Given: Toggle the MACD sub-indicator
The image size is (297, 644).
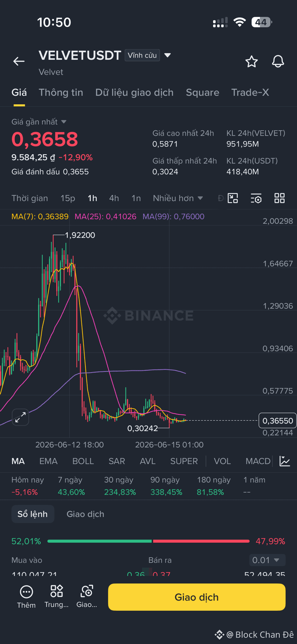Looking at the screenshot, I should pos(258,461).
